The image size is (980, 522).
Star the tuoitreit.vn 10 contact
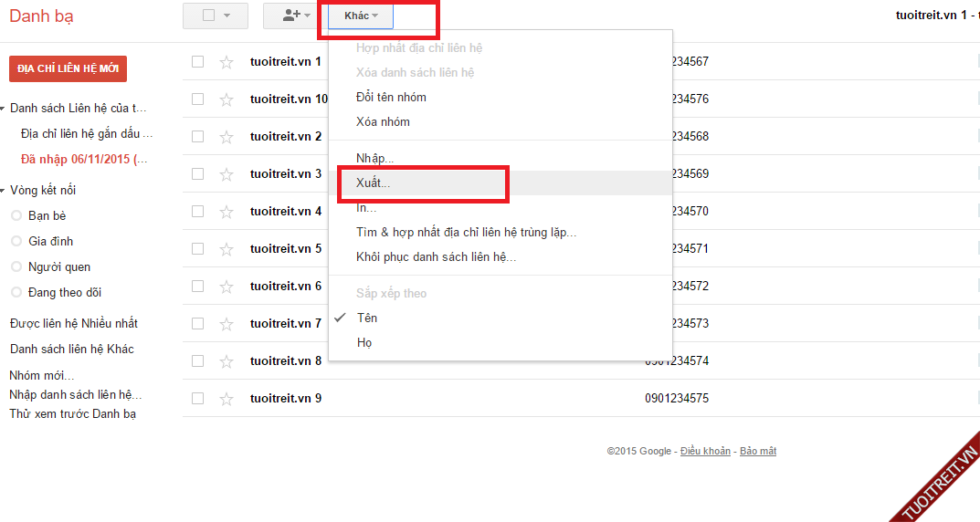tap(227, 99)
